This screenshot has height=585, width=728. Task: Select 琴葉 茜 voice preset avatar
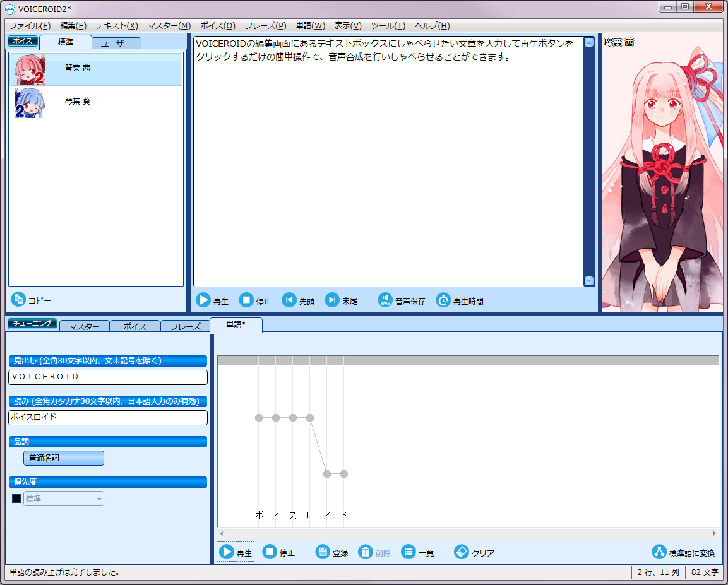click(x=30, y=69)
